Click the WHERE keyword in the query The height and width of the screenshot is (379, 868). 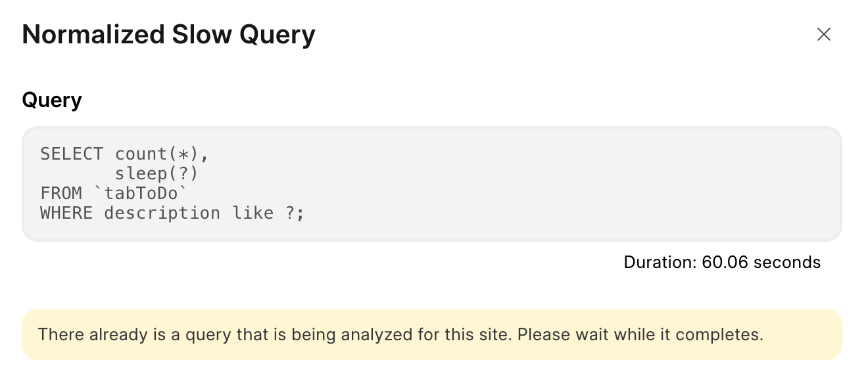click(x=66, y=213)
